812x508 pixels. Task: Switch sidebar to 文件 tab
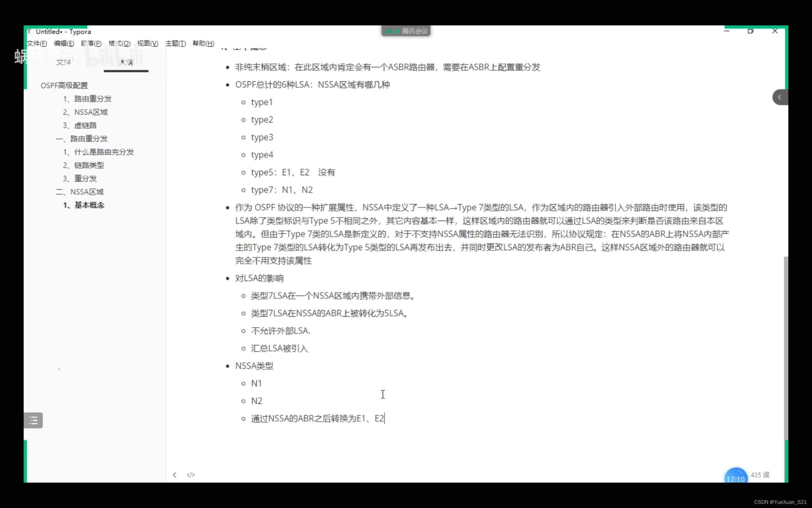click(63, 62)
